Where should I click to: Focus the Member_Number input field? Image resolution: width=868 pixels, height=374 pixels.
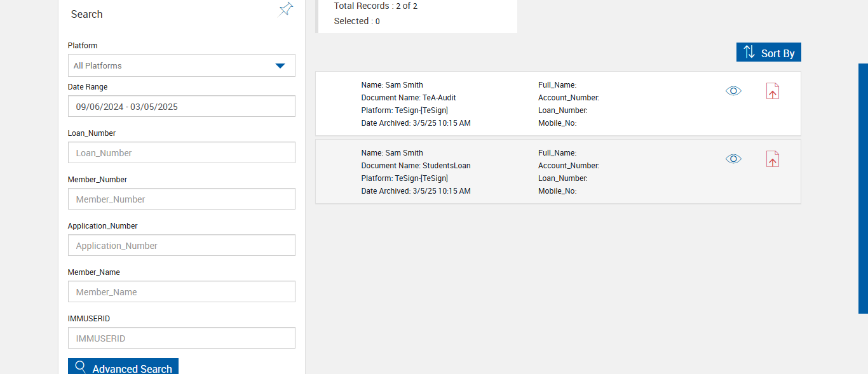(181, 199)
